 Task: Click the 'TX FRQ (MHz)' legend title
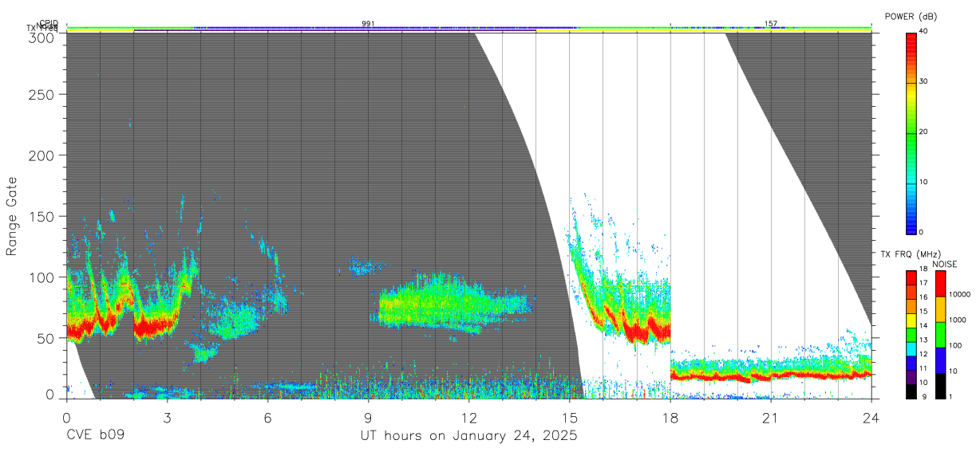click(911, 254)
